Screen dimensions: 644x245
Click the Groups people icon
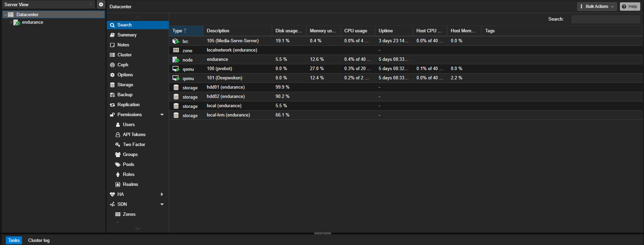point(118,155)
